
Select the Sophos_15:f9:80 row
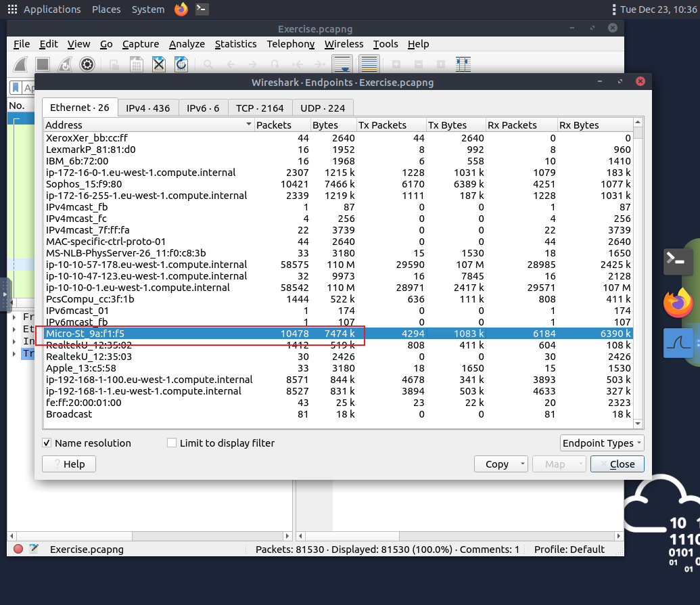tap(338, 184)
